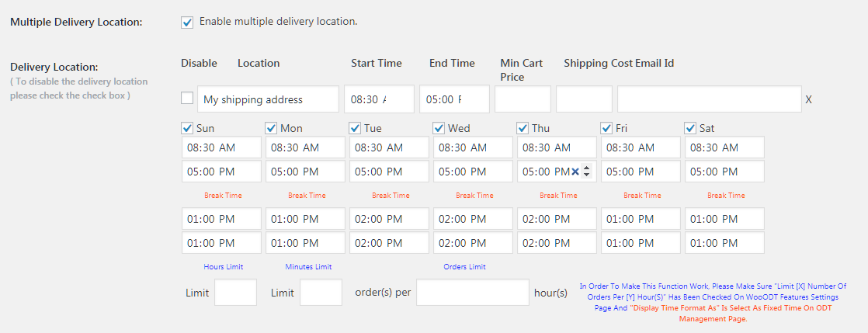Click the Hours Limit input box
868x333 pixels.
(235, 293)
